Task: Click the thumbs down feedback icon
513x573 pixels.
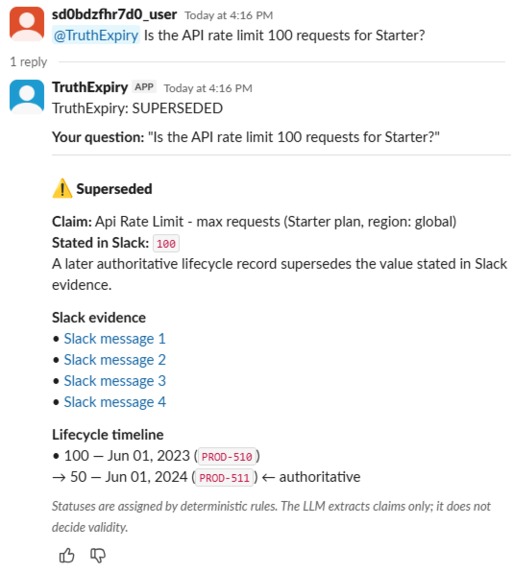Action: point(98,556)
